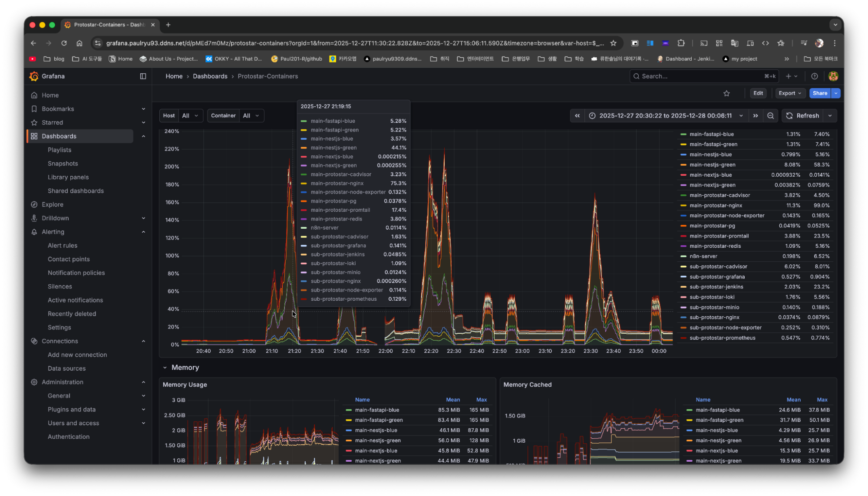Open the Container variable dropdown
Viewport: 868px width, 496px height.
coord(251,116)
